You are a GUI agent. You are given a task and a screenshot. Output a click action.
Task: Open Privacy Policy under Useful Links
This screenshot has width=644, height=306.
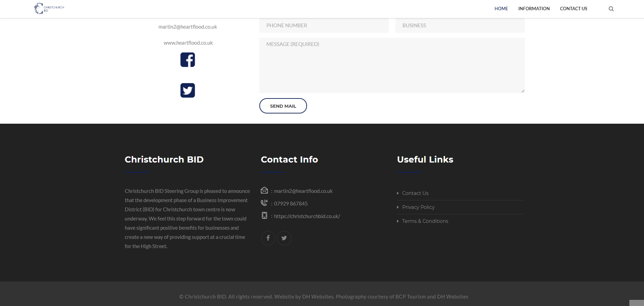418,207
